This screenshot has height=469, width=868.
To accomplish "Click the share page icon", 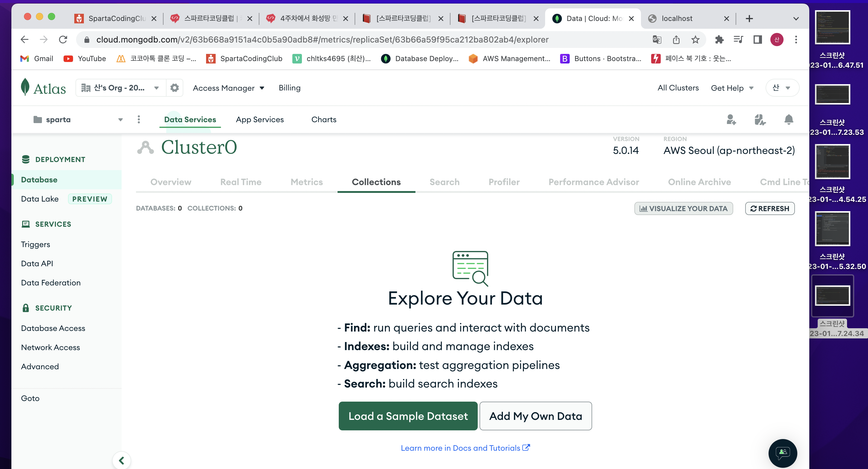I will click(676, 40).
